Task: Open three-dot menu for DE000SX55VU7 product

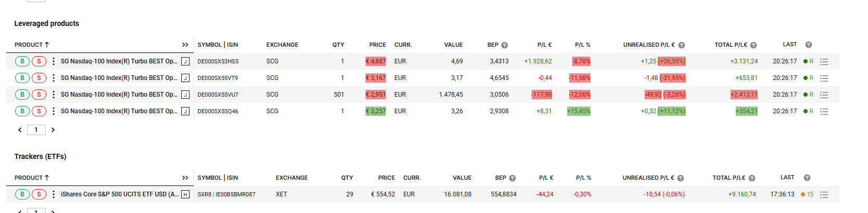Action: pos(53,95)
